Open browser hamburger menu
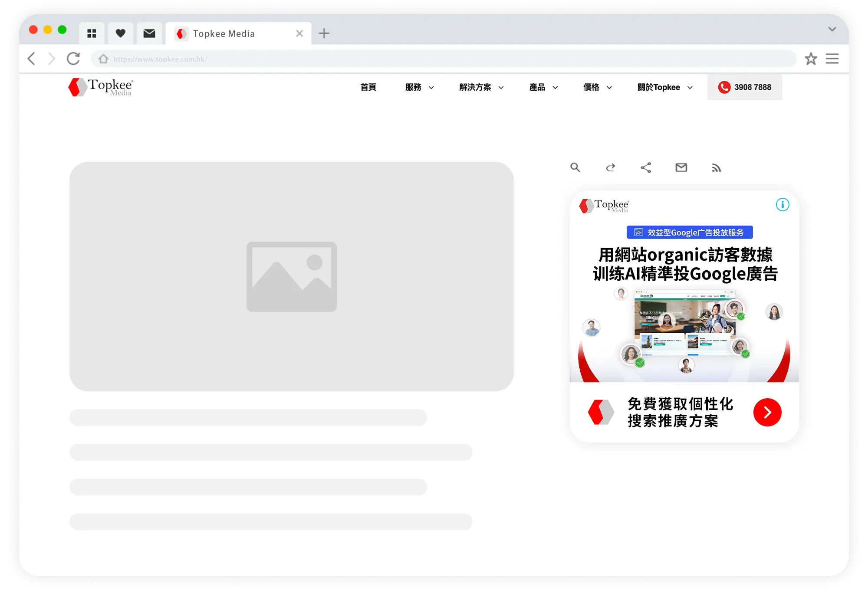 click(x=832, y=59)
